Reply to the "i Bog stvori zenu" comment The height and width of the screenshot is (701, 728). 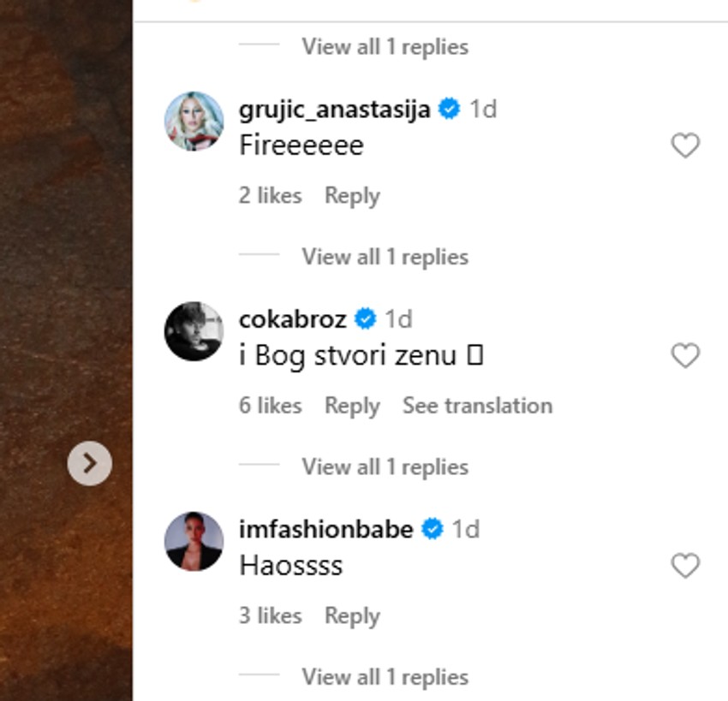point(352,406)
